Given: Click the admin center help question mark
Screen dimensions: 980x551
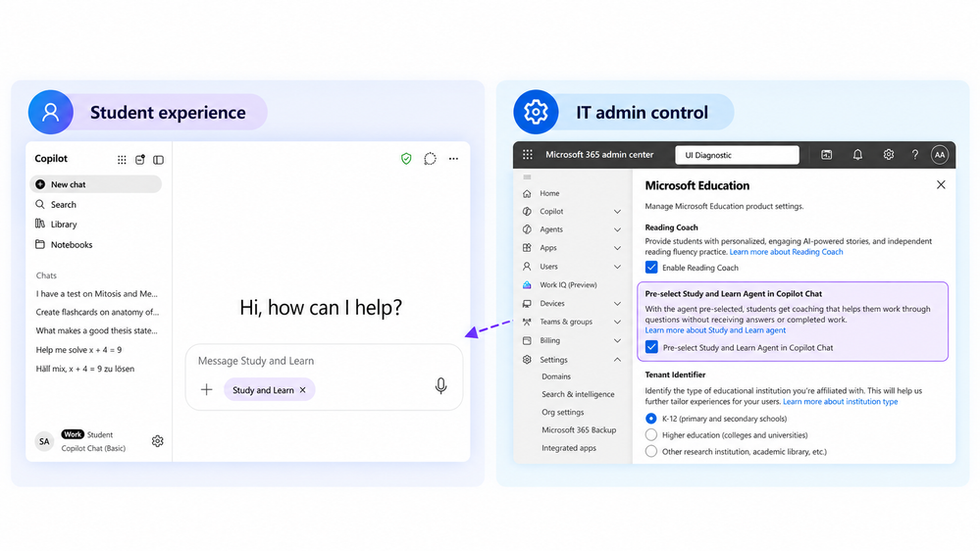Looking at the screenshot, I should click(x=915, y=155).
